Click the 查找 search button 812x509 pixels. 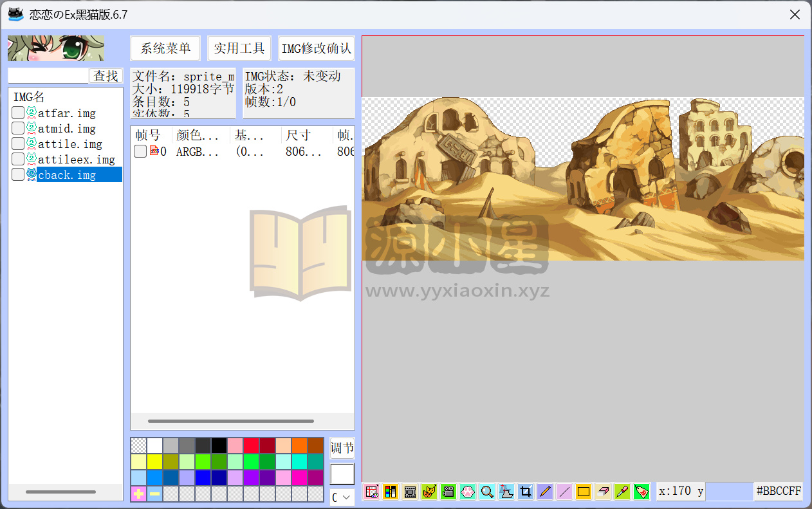pos(106,76)
